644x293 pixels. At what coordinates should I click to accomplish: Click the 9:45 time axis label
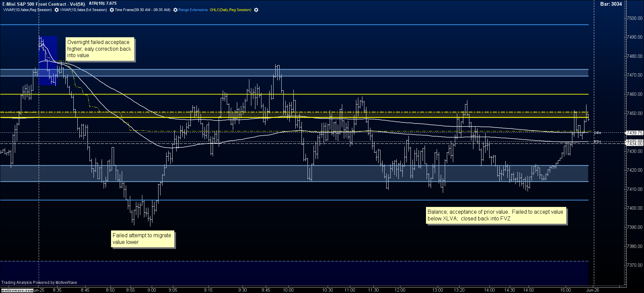click(x=266, y=290)
